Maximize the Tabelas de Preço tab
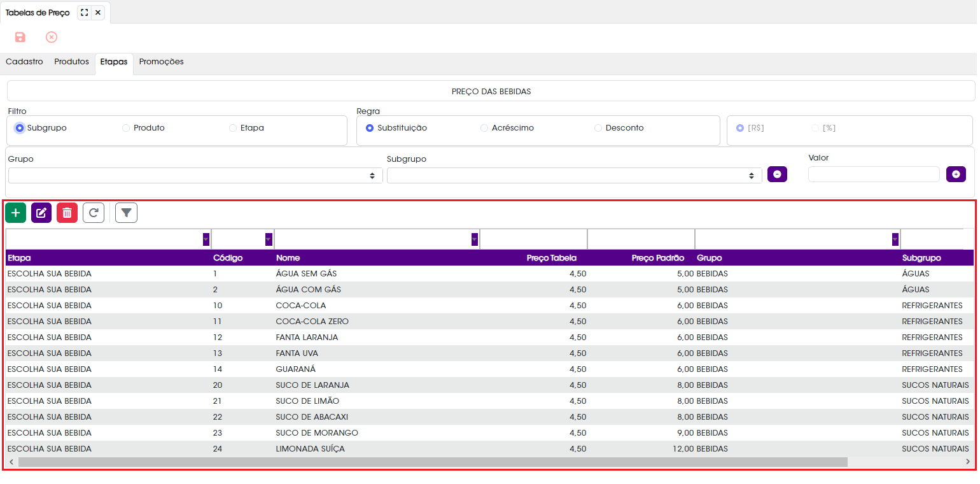 (x=85, y=12)
